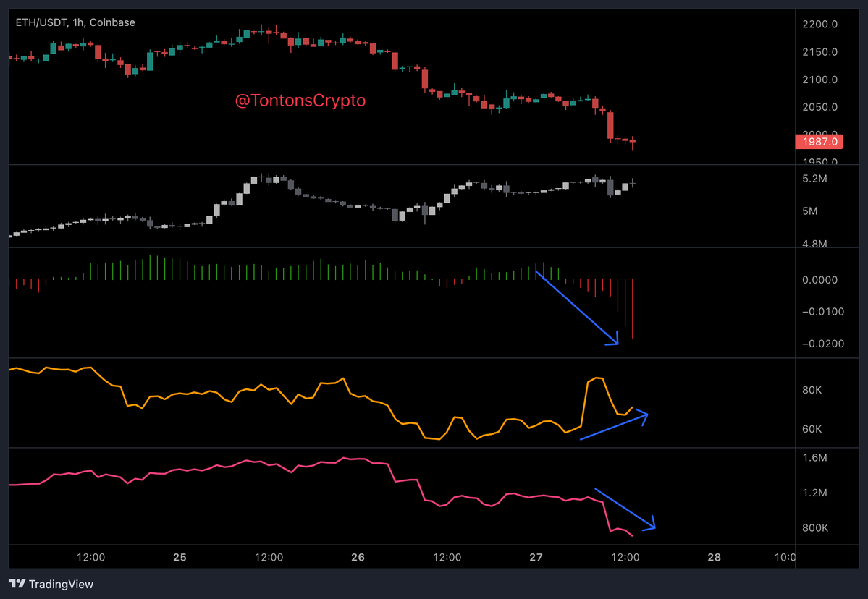This screenshot has height=599, width=868.
Task: Click the 2100.0 price axis label
Action: [x=819, y=80]
